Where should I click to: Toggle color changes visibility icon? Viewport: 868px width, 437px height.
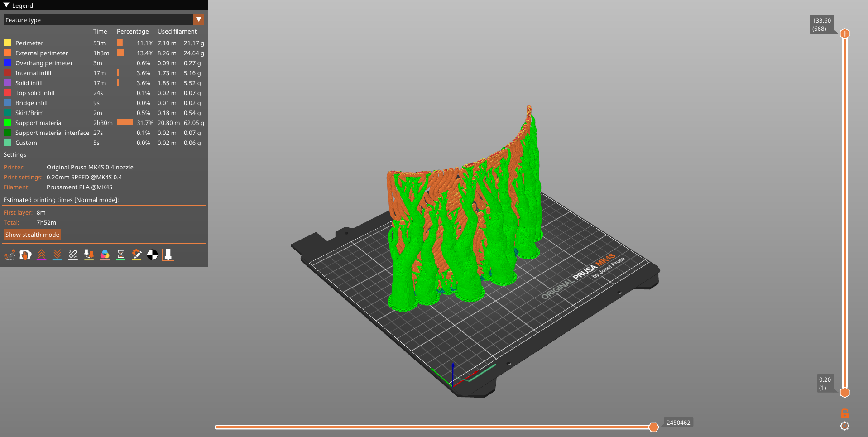point(105,255)
